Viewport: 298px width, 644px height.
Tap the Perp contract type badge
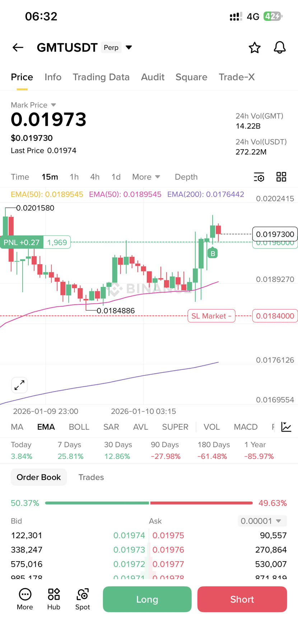coord(111,47)
